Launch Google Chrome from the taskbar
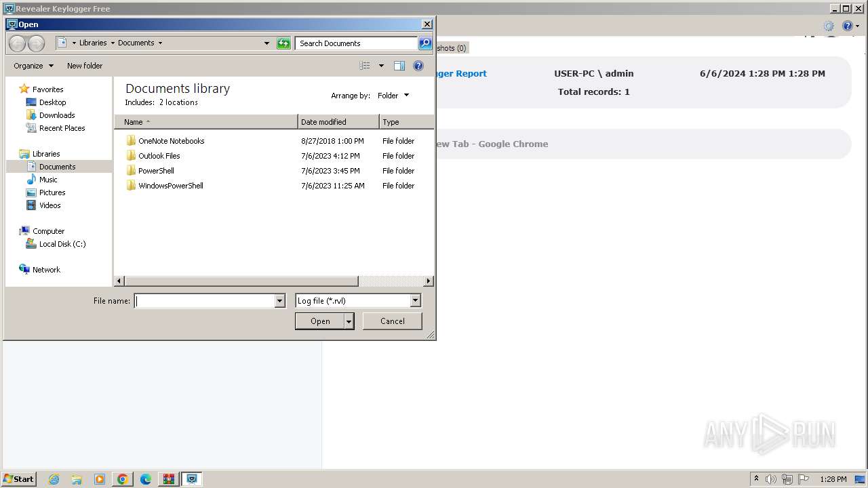 coord(123,479)
